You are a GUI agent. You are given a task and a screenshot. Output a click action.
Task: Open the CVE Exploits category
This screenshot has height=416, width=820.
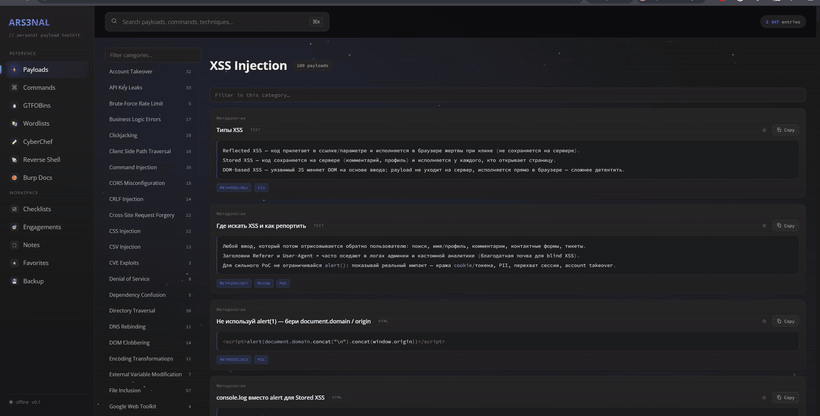[150, 263]
